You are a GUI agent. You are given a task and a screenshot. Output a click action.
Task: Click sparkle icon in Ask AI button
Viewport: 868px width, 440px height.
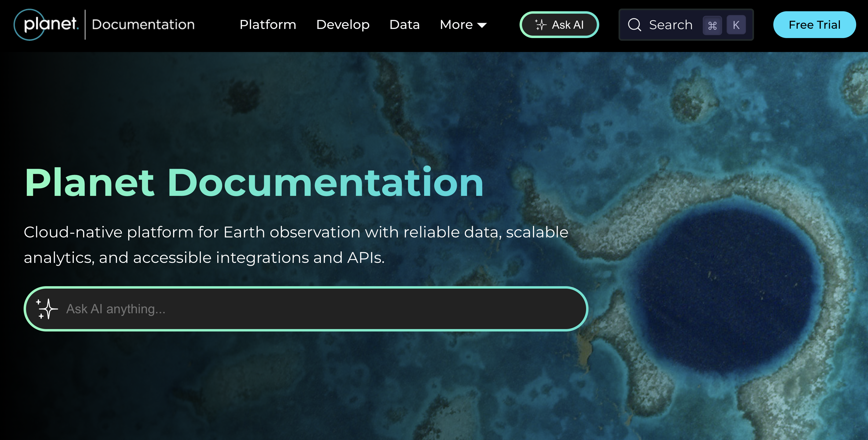tap(540, 25)
